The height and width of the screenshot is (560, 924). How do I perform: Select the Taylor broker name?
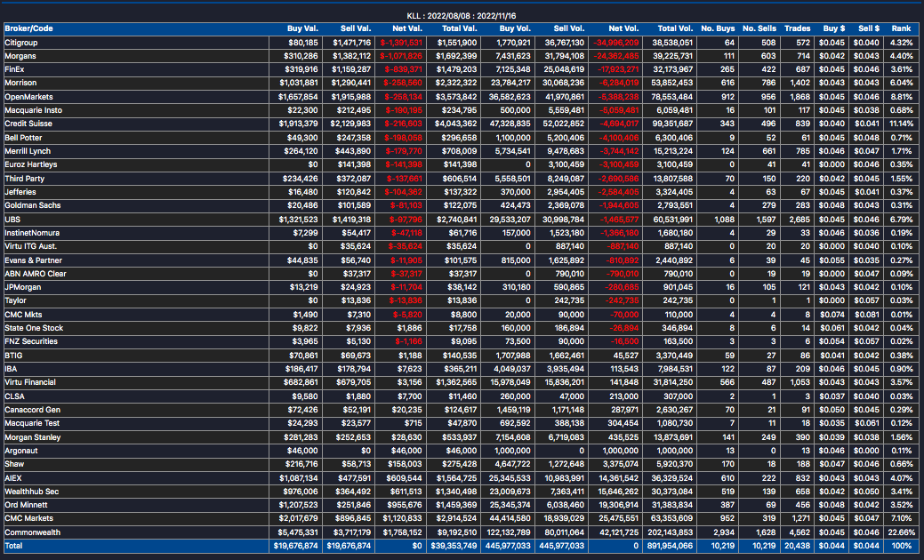pyautogui.click(x=15, y=301)
